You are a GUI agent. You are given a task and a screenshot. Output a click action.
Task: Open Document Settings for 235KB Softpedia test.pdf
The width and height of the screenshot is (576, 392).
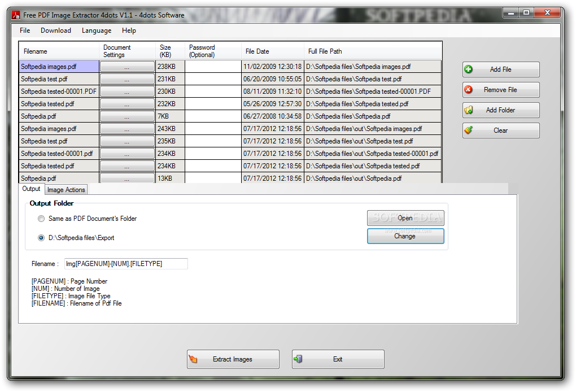(x=127, y=141)
